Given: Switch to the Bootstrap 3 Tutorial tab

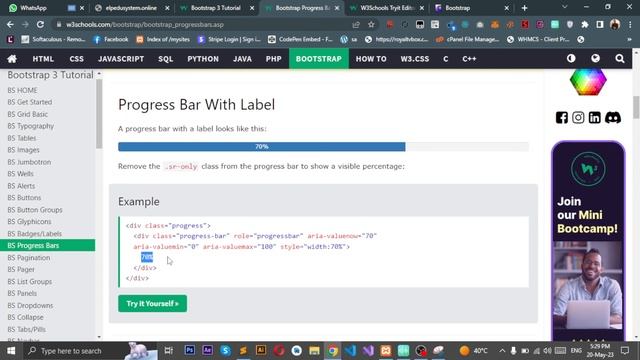Looking at the screenshot, I should (216, 8).
